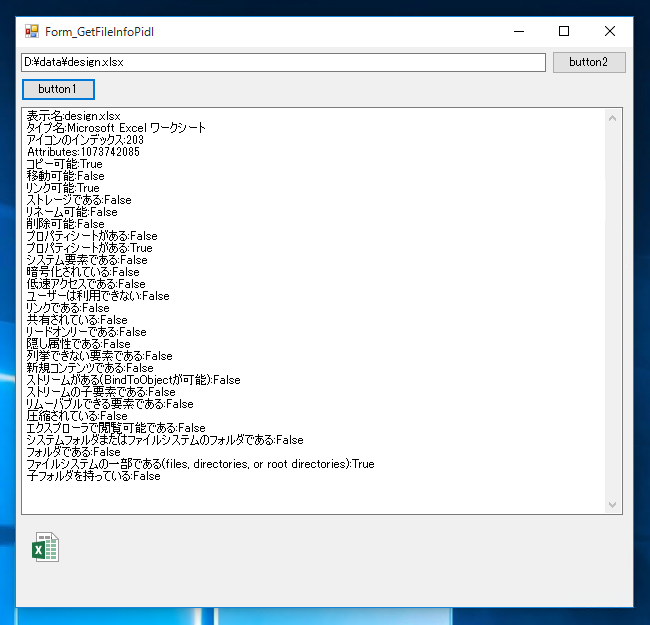Click the '削除可能:False' line
The height and width of the screenshot is (625, 650).
click(x=65, y=224)
